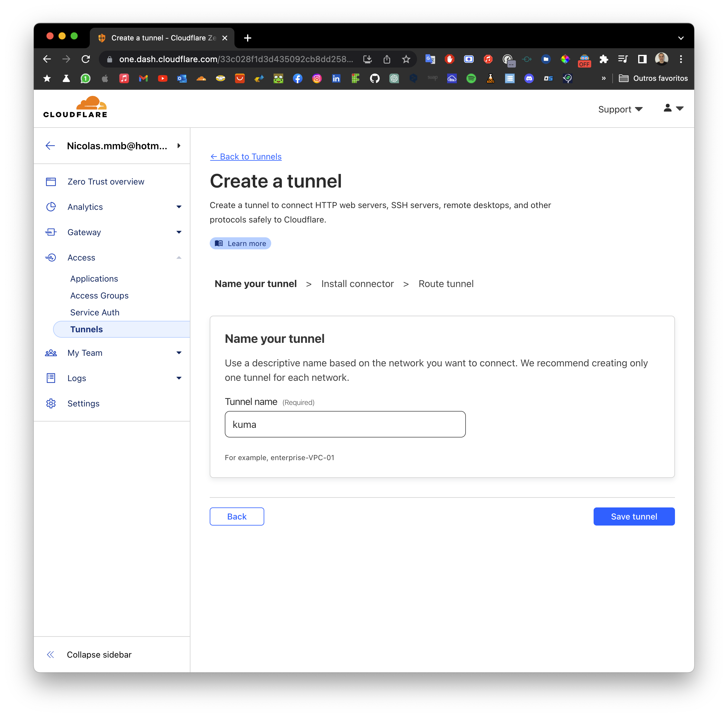Image resolution: width=728 pixels, height=717 pixels.
Task: Click the Analytics sidebar icon
Action: (51, 207)
